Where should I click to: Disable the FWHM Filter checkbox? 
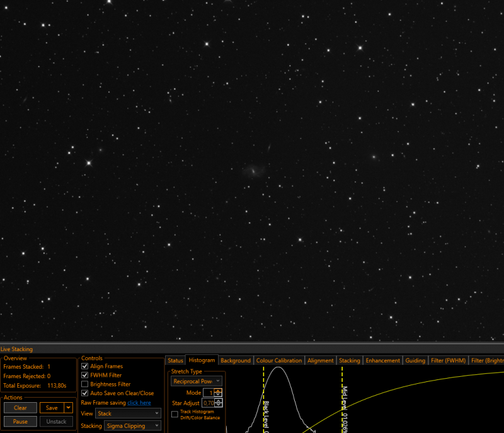click(x=85, y=375)
